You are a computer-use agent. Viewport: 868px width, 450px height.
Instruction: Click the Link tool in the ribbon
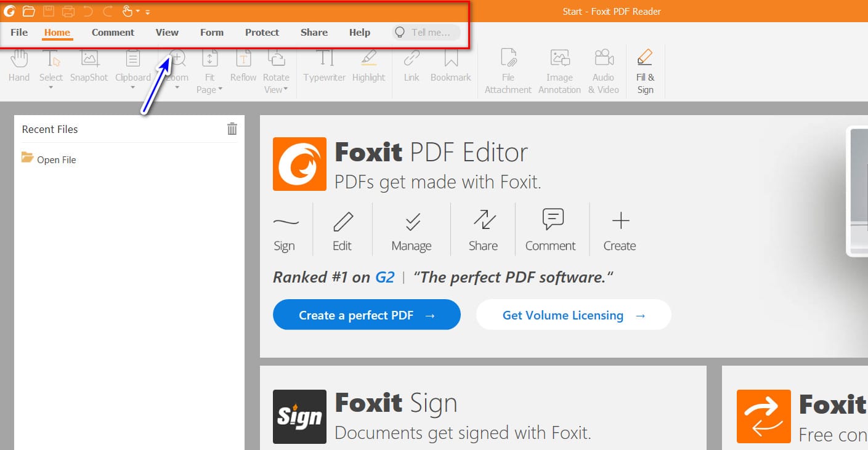pyautogui.click(x=412, y=66)
